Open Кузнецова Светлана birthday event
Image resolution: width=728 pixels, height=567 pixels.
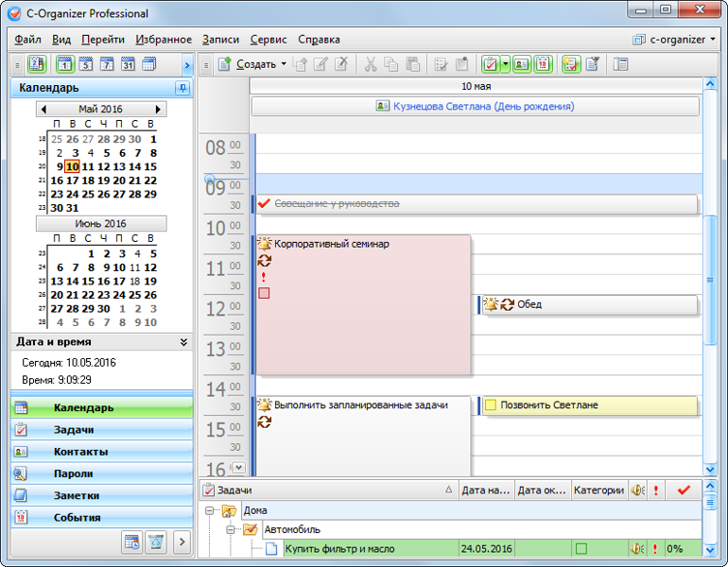(475, 107)
